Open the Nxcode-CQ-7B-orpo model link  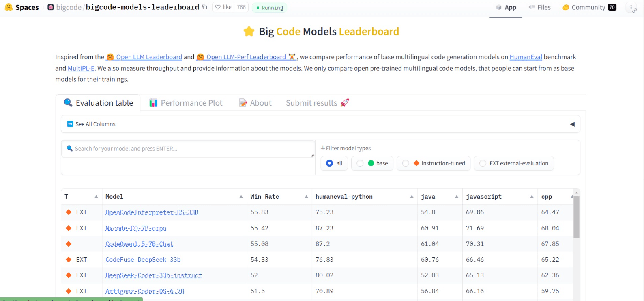[136, 228]
